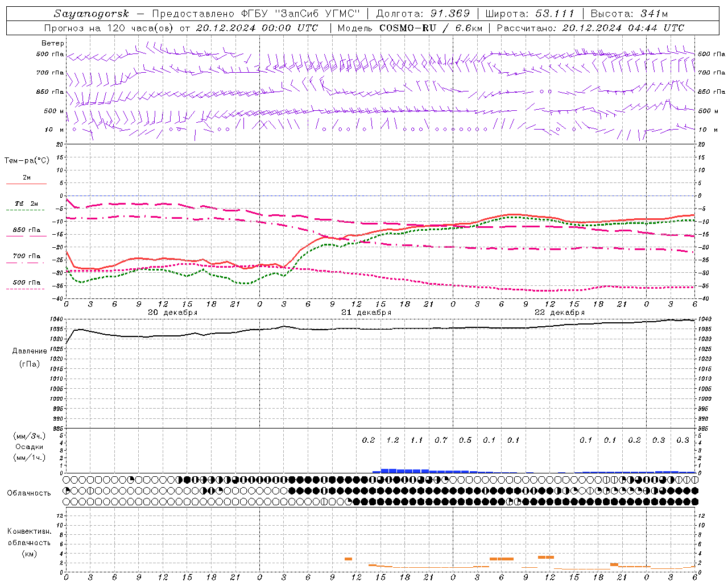Image resolution: width=728 pixels, height=582 pixels.
Task: Click the model name COSMO-RU / 6.6км
Action: point(431,28)
